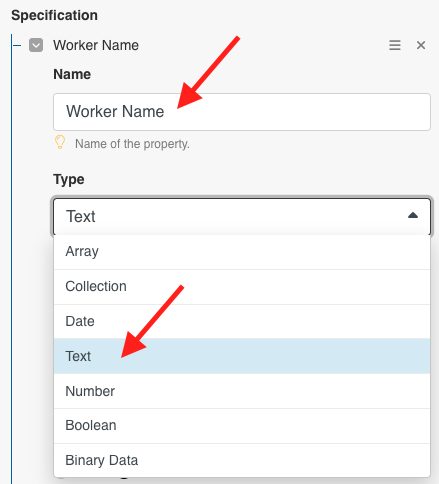The width and height of the screenshot is (439, 484).
Task: Pick Date option in type list
Action: tap(242, 321)
